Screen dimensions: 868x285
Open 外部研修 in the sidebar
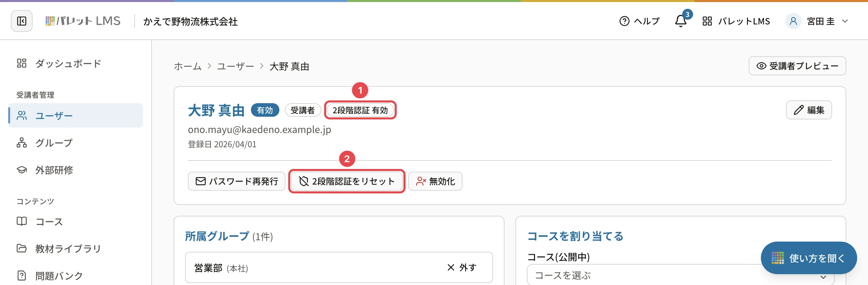coord(76,170)
